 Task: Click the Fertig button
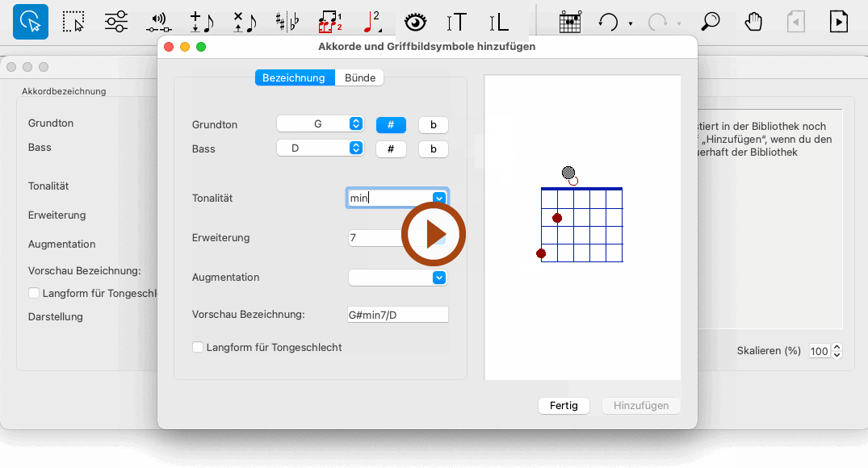click(x=564, y=406)
